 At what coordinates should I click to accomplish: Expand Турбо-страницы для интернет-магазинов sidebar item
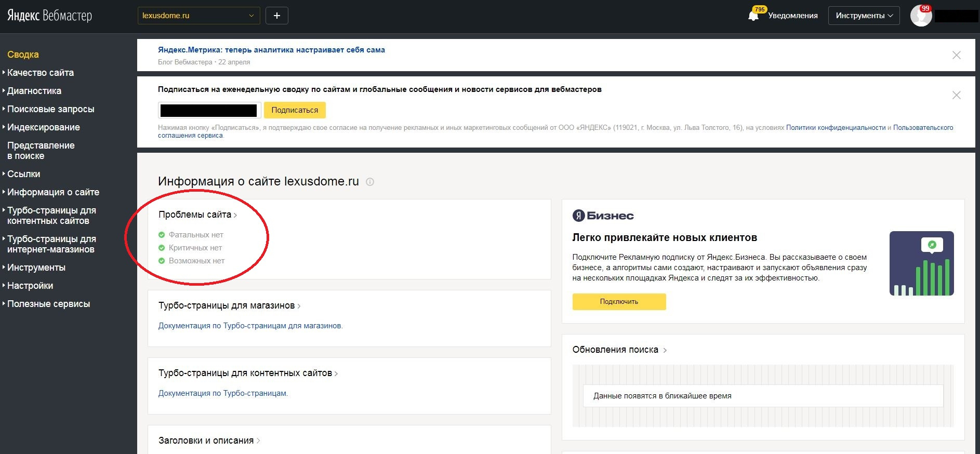point(51,244)
